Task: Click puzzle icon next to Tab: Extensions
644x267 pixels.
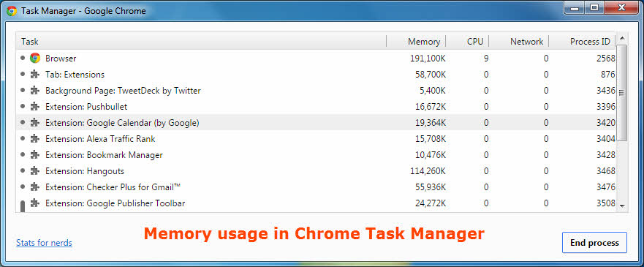Action: (x=35, y=75)
